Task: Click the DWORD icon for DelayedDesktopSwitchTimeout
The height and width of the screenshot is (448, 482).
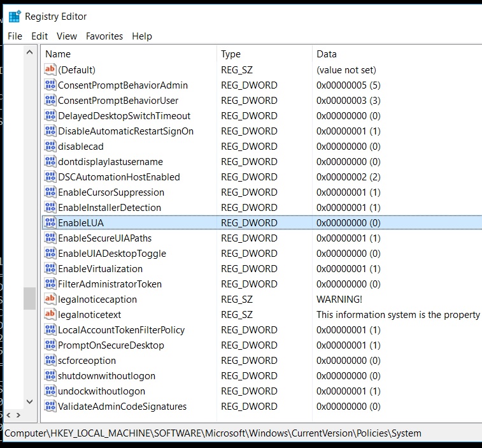Action: click(x=50, y=116)
